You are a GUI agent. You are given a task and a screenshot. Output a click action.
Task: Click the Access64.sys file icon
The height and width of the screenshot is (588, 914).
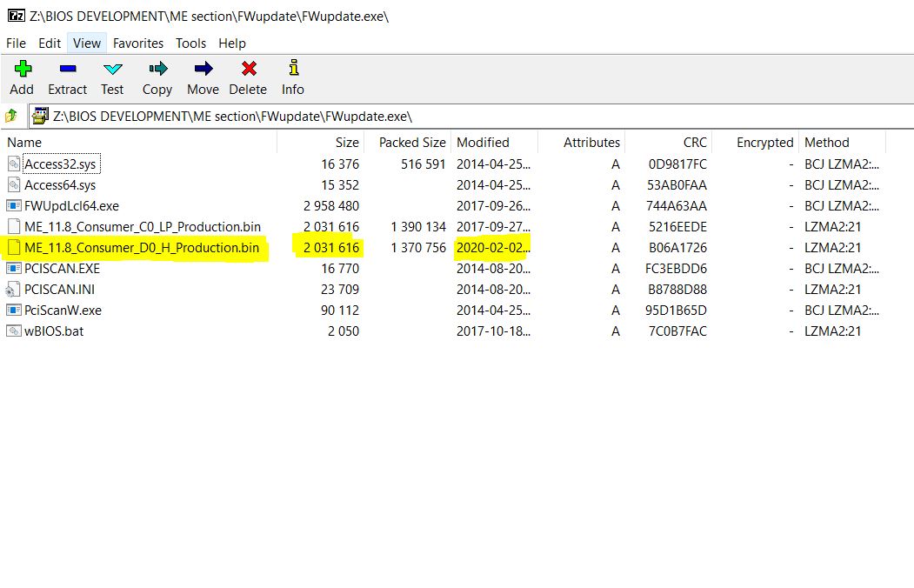pos(14,184)
